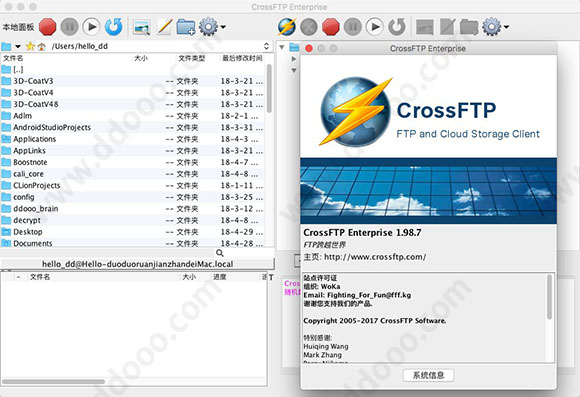Click the pencil edit icon in local toolbar
The height and width of the screenshot is (397, 580).
click(x=164, y=27)
